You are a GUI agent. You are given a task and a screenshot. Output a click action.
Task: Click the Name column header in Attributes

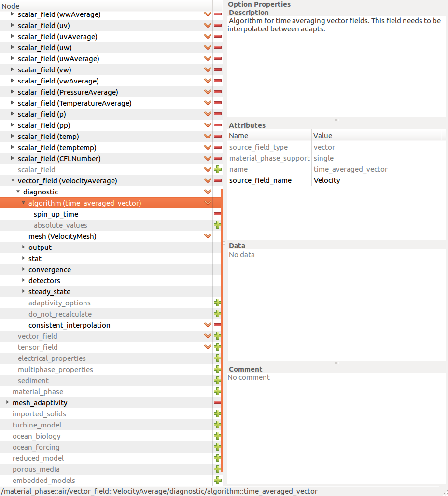269,136
